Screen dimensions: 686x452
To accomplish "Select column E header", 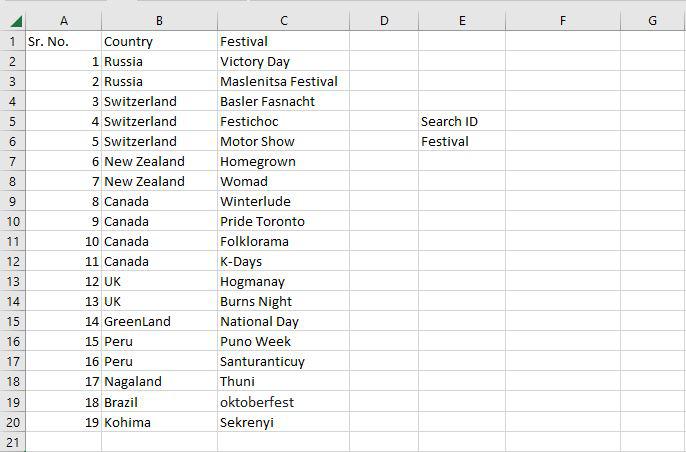I will click(461, 20).
